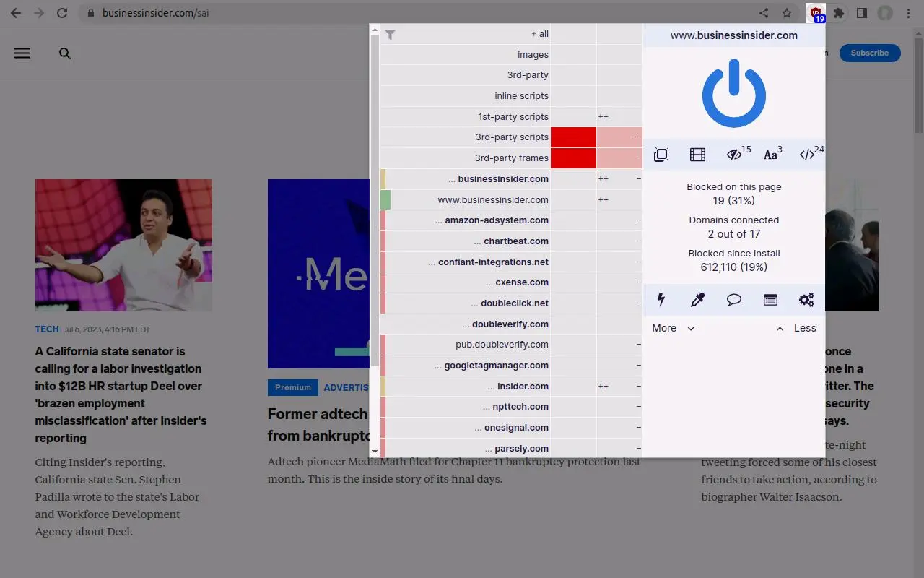Click the Subscribe button

point(869,53)
